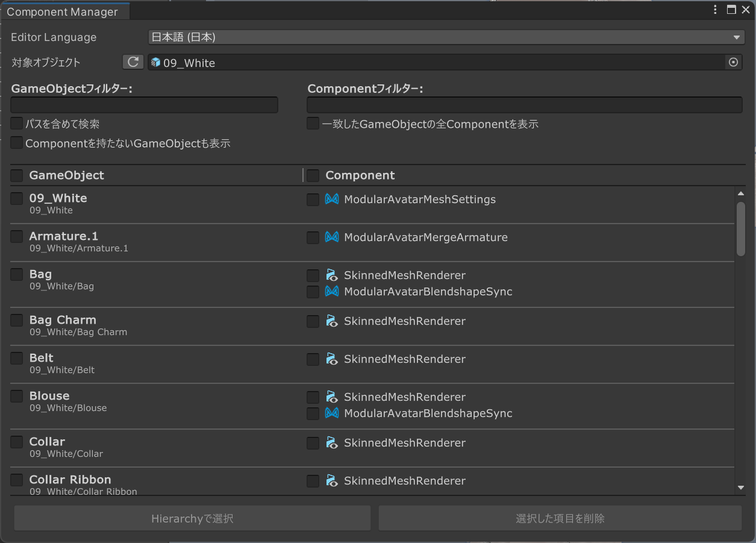Click the ModularAvatarMergeArmature component icon
This screenshot has height=543, width=756.
[x=331, y=237]
